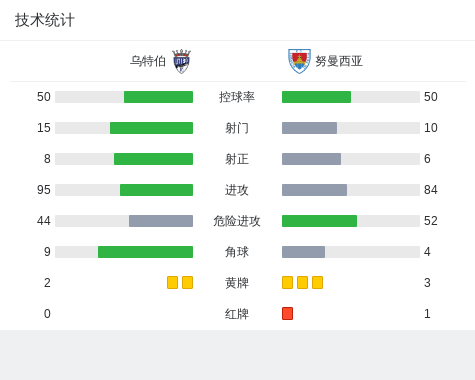Image resolution: width=475 pixels, height=380 pixels.
Task: Click the 努曼西亚 team crest icon
Action: pyautogui.click(x=299, y=61)
